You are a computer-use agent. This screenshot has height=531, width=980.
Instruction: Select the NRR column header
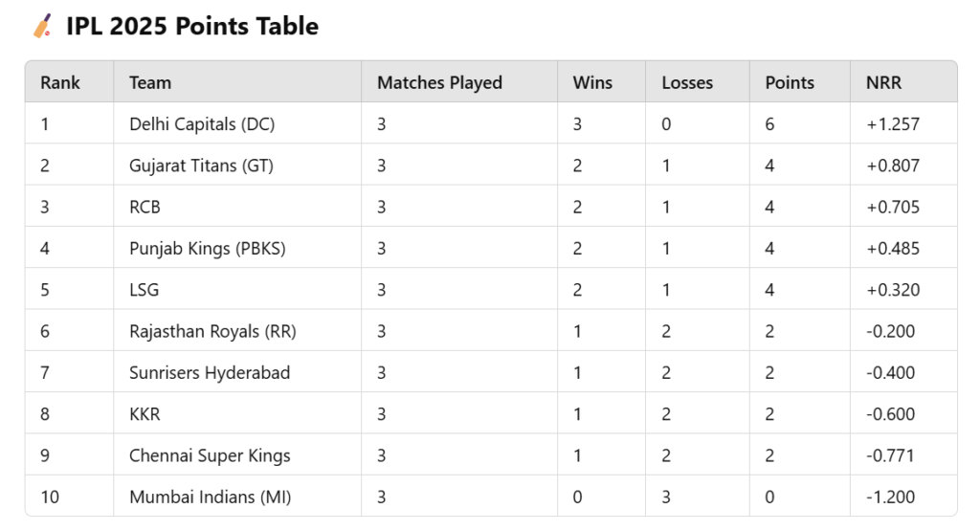point(883,82)
